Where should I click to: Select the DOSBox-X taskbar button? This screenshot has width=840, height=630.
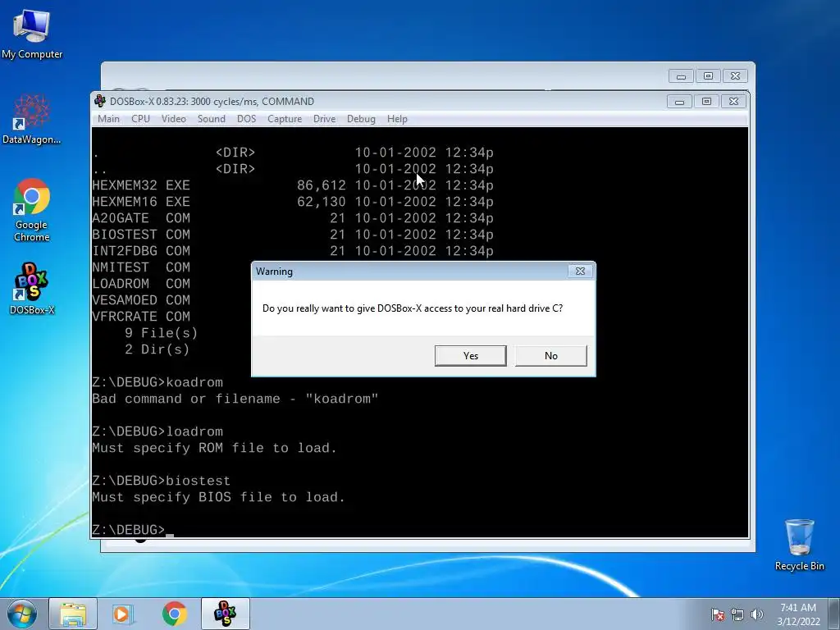(x=225, y=614)
